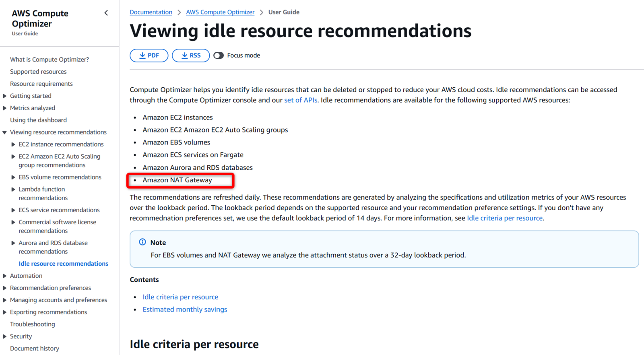Open Idle criteria per resource contents link
Viewport: 644px width, 355px height.
tap(180, 297)
